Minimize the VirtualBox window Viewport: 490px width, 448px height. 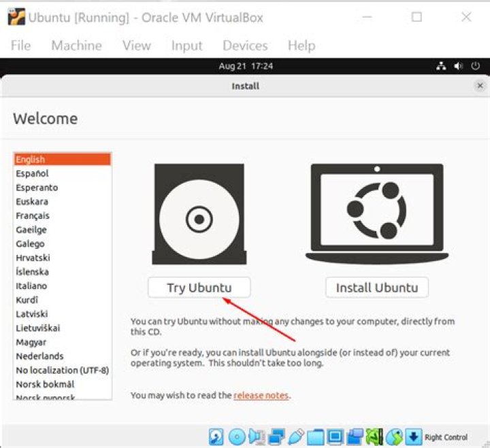[x=367, y=17]
